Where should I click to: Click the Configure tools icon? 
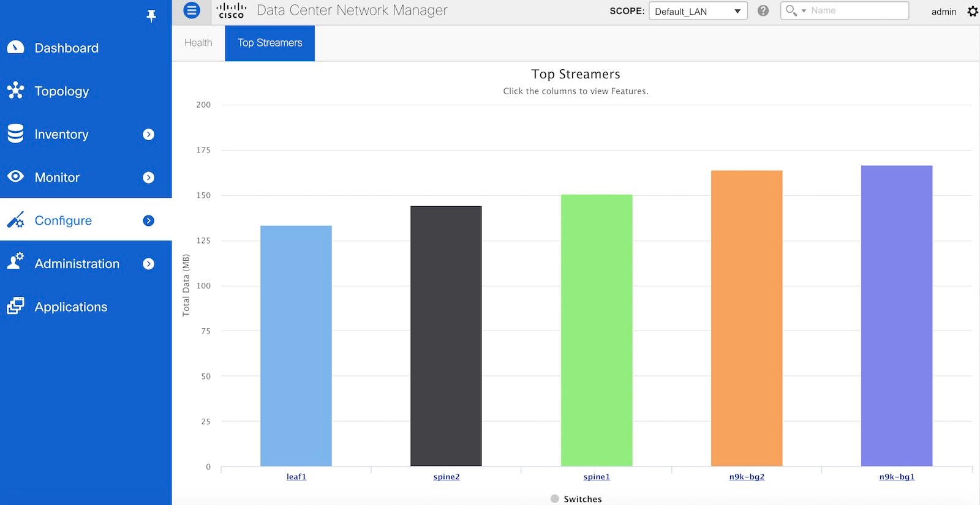point(15,220)
